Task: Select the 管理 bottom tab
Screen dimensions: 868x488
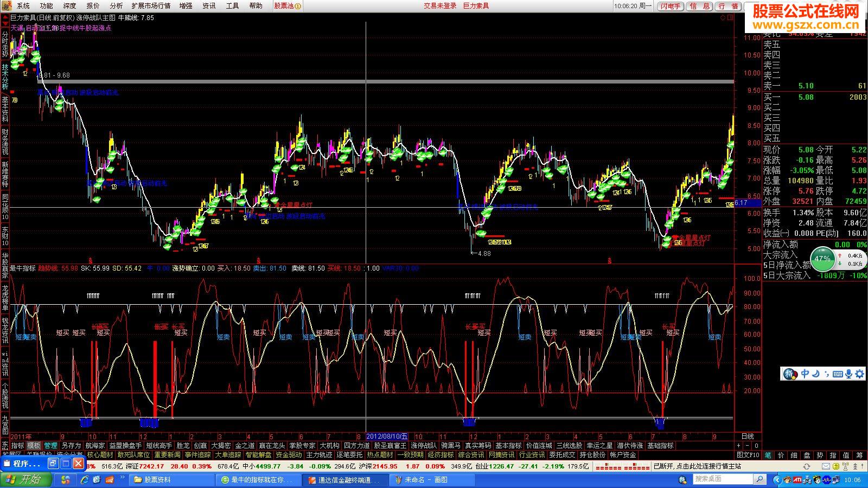Action: (x=50, y=446)
